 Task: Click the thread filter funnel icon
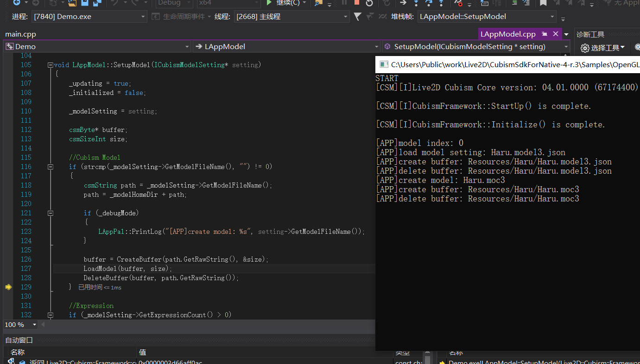(357, 17)
